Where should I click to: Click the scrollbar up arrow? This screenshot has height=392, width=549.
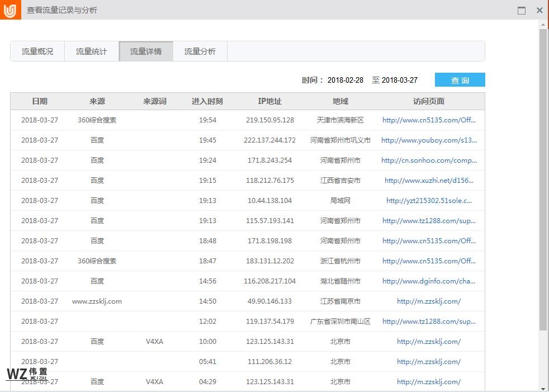pos(543,24)
